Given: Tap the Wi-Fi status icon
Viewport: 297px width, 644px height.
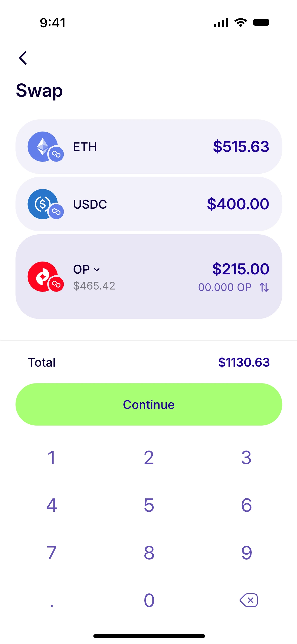Looking at the screenshot, I should coord(241,23).
